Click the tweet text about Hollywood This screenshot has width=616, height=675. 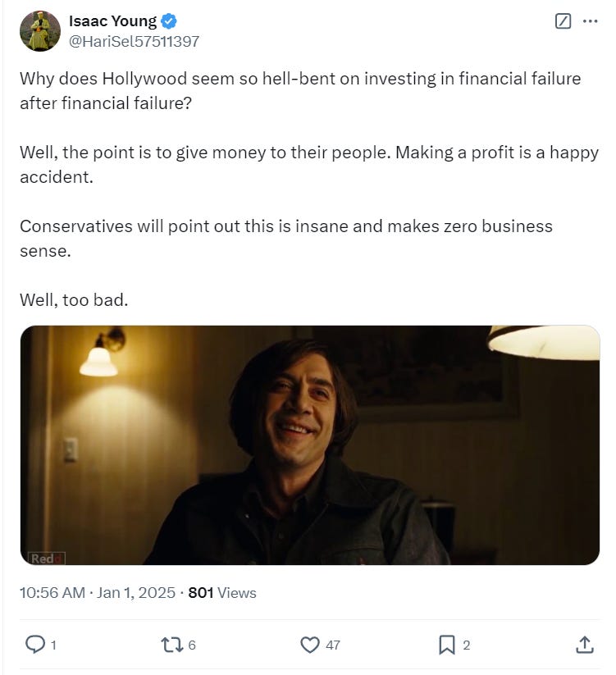tap(309, 189)
